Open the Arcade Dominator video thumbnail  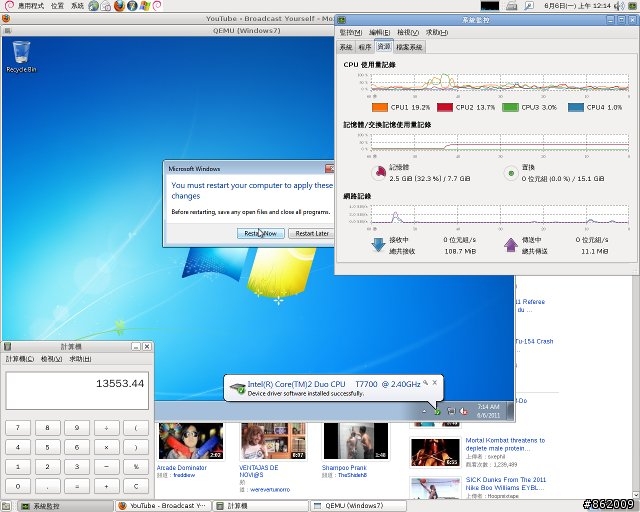pyautogui.click(x=191, y=442)
